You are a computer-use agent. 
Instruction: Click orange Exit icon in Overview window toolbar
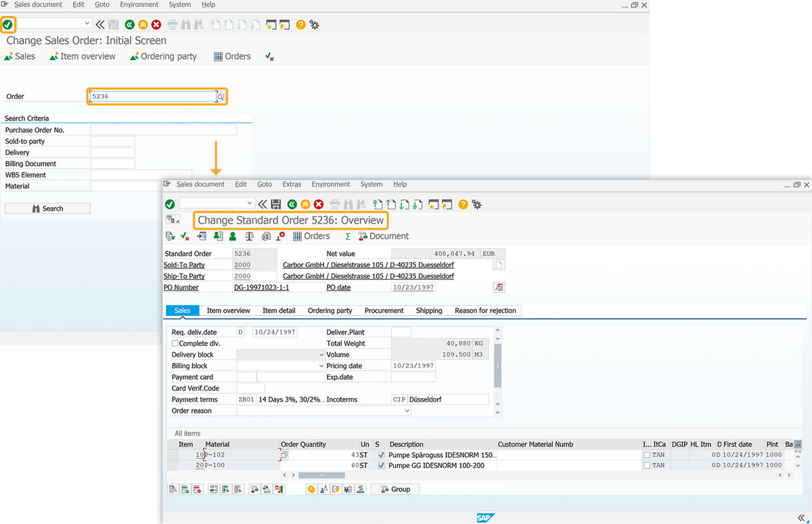point(305,204)
